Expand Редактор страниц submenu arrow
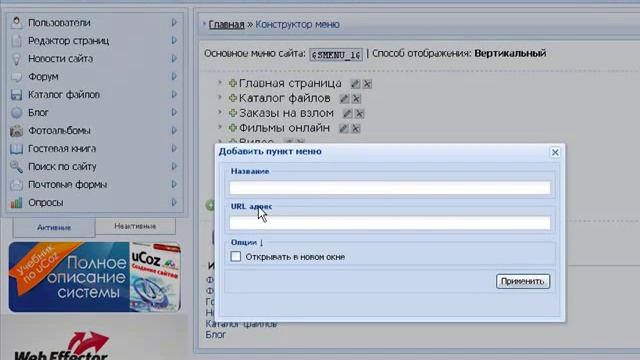This screenshot has width=640, height=360. [x=174, y=40]
